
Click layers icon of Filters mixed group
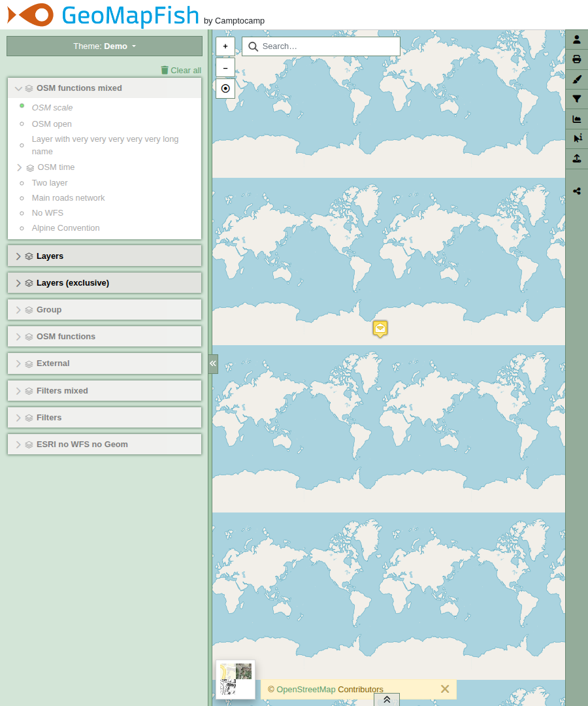click(29, 391)
